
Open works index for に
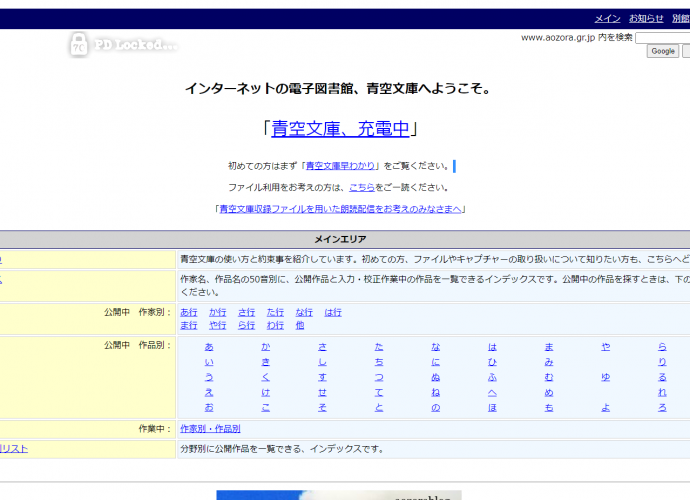436,362
